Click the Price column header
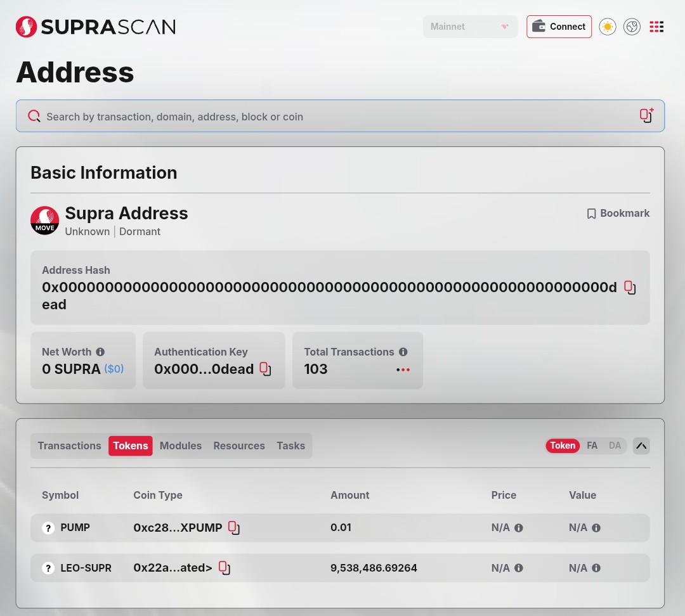 pyautogui.click(x=504, y=495)
